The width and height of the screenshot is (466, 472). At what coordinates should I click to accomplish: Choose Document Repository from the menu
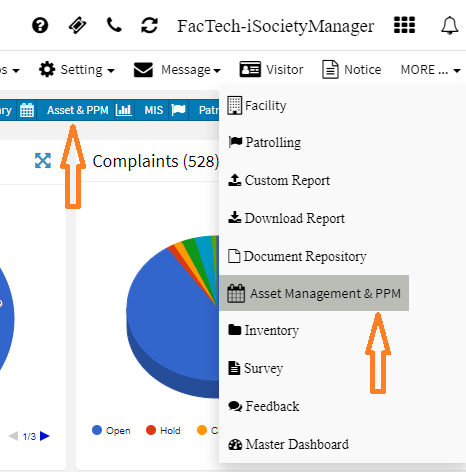click(x=297, y=256)
